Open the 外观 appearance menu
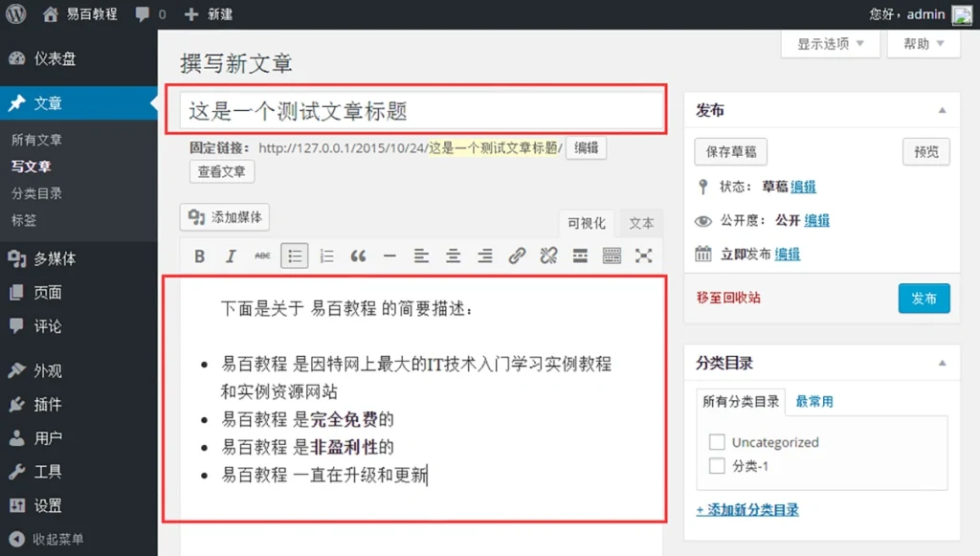The width and height of the screenshot is (980, 556). tap(78, 371)
